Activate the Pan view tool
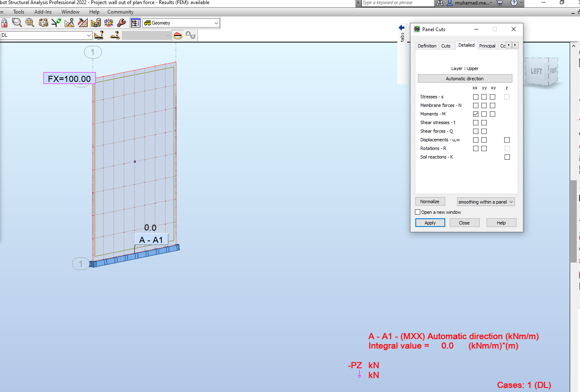Image resolution: width=580 pixels, height=392 pixels. coord(29,23)
